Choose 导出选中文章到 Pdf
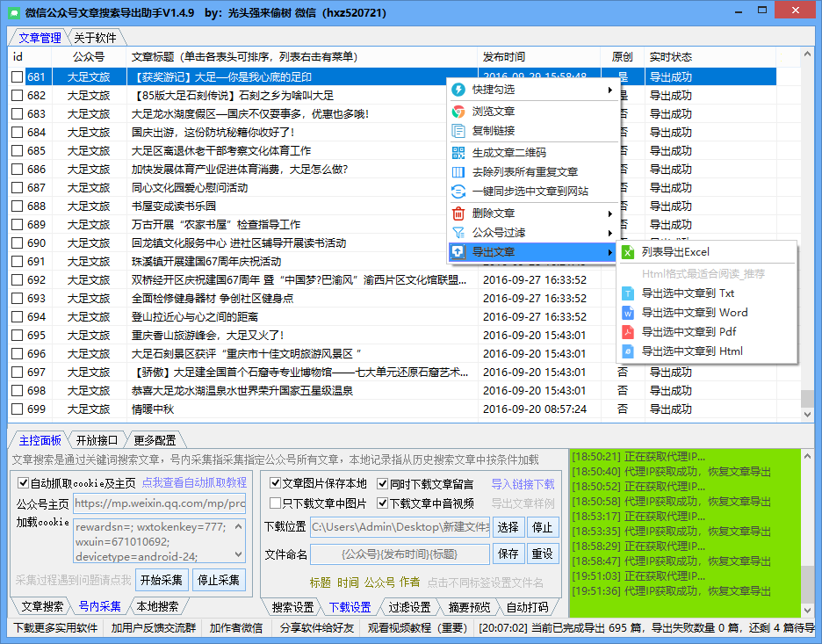822x644 pixels. [707, 332]
